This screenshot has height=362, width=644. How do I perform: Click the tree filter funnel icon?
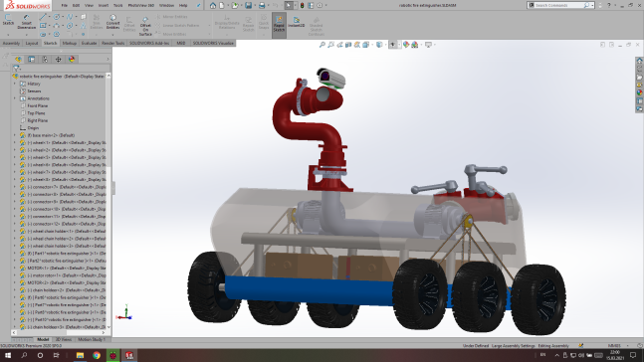point(16,69)
